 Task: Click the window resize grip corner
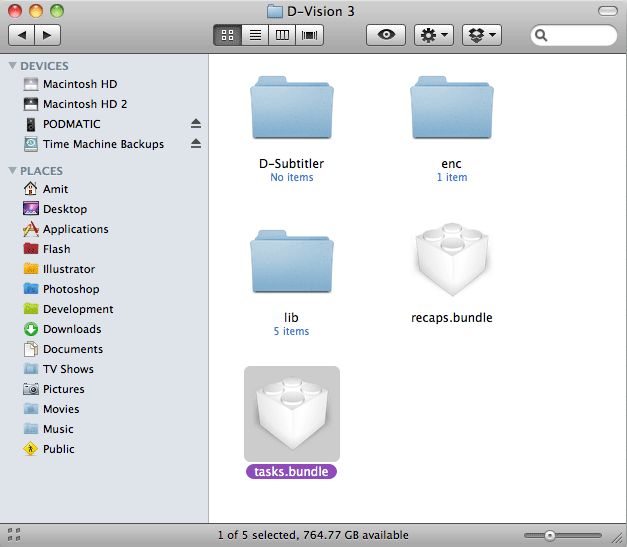coord(618,538)
